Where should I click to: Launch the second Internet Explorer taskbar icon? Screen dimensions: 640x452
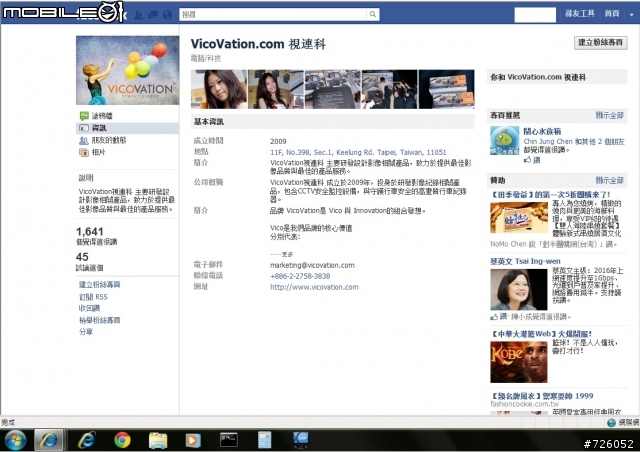[x=87, y=440]
